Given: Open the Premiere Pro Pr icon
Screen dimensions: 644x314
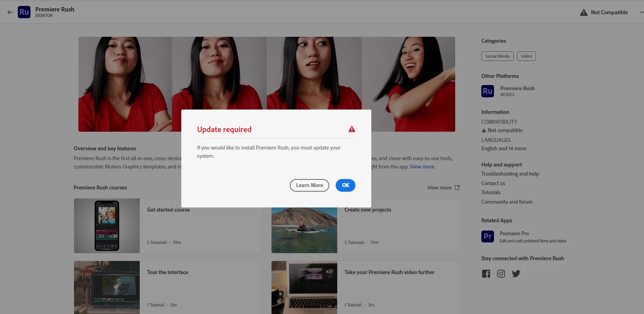Looking at the screenshot, I should [x=488, y=236].
